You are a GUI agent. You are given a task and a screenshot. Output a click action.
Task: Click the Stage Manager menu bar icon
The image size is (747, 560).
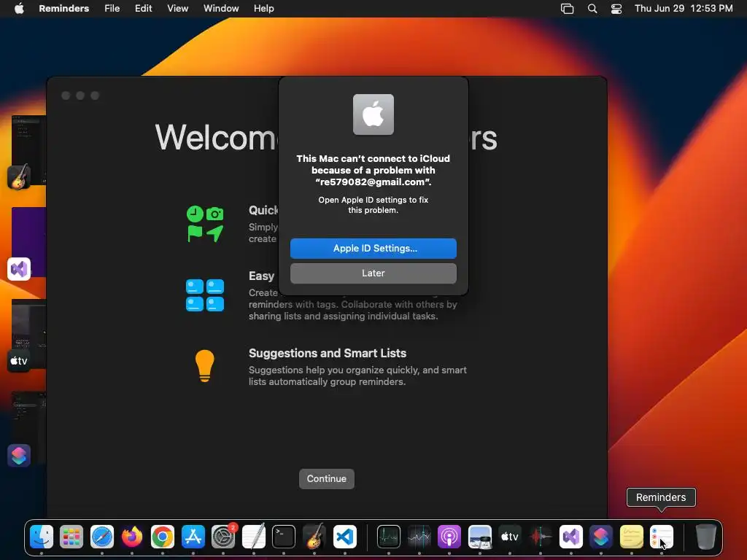coord(567,9)
